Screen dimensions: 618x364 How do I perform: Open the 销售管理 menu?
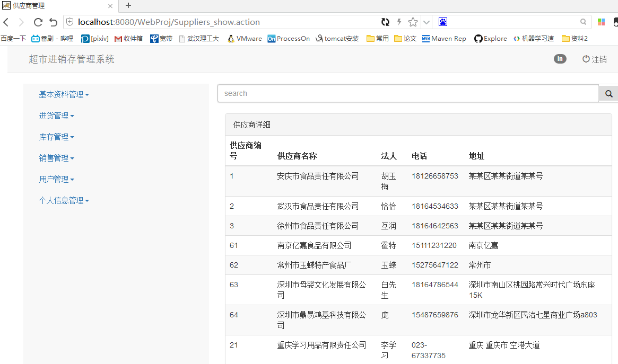tap(56, 158)
